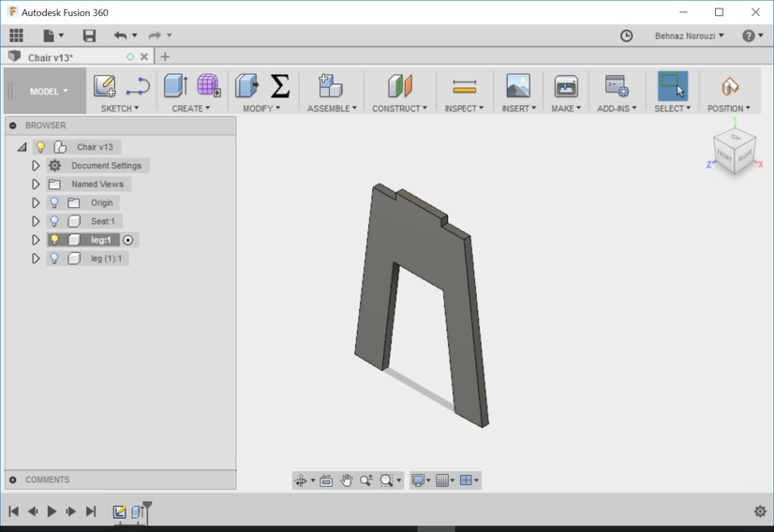Select the Spline sketch tool icon
774x532 pixels.
(138, 86)
